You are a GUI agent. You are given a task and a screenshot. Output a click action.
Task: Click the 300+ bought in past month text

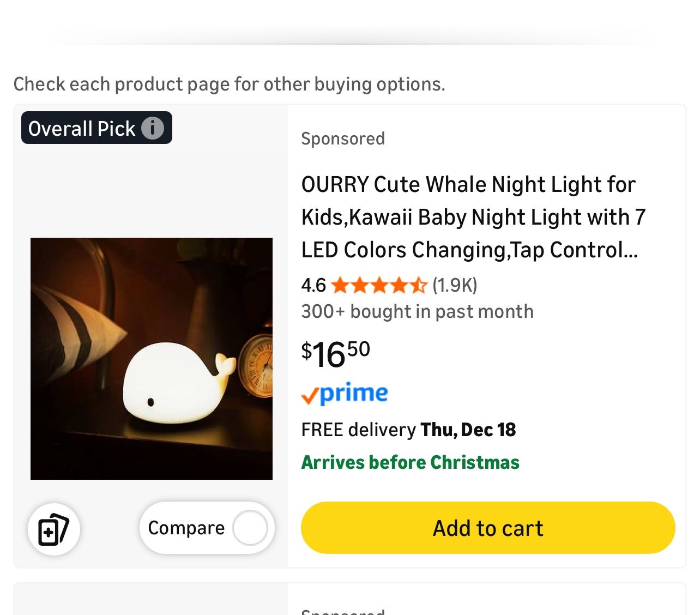(417, 311)
